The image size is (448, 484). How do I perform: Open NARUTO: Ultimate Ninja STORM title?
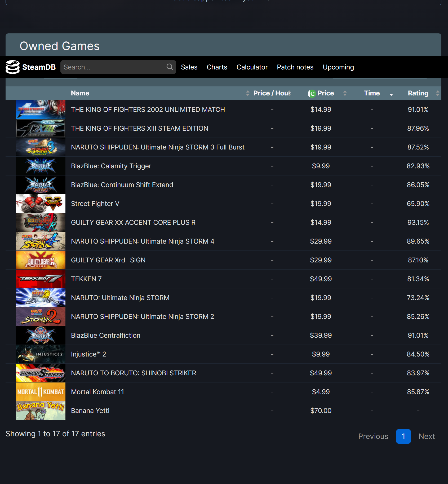[x=120, y=298]
